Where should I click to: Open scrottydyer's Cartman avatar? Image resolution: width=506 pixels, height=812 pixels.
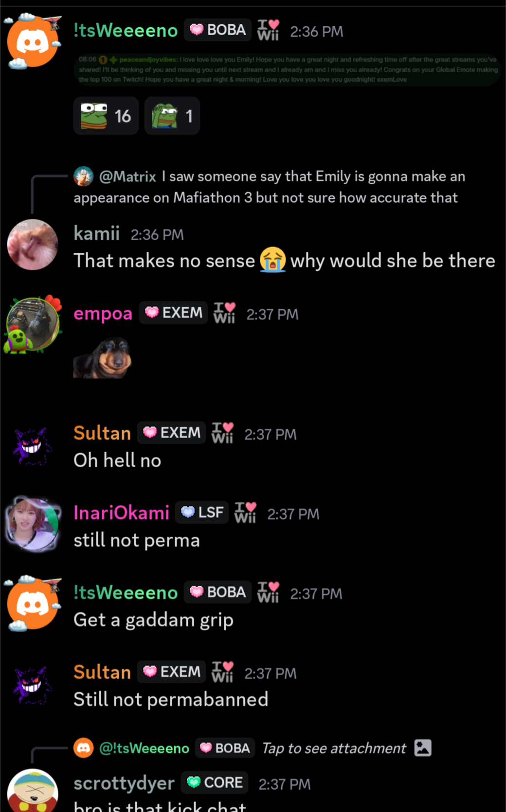[33, 791]
